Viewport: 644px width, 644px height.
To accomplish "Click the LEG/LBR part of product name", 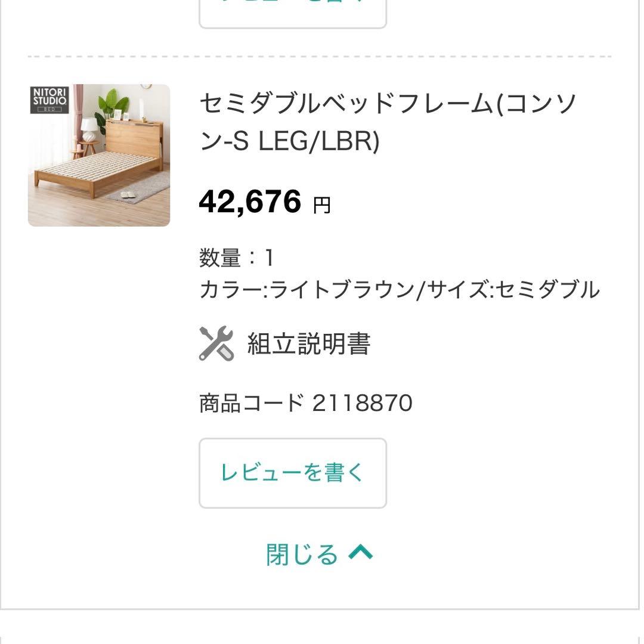I will tap(318, 142).
